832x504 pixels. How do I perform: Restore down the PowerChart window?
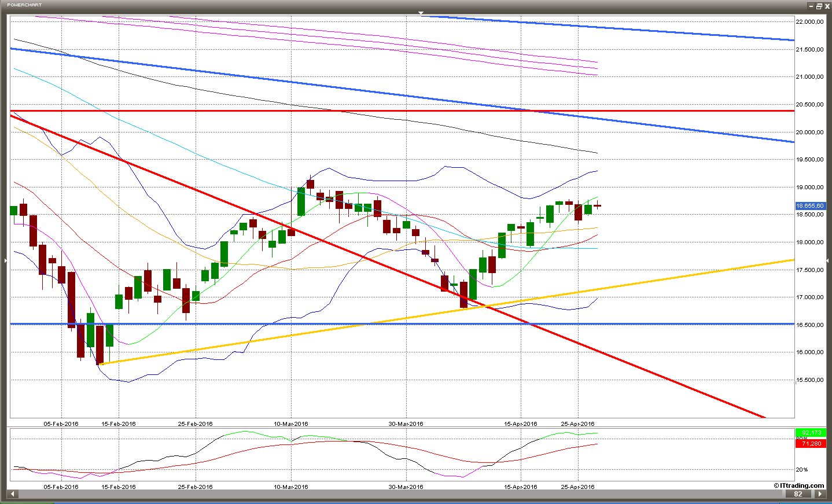coord(819,6)
